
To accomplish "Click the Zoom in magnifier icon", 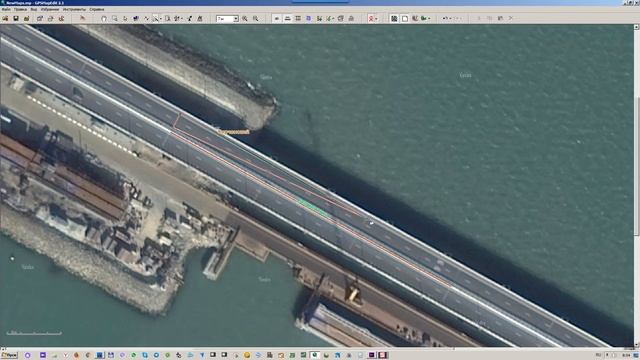I will (245, 18).
